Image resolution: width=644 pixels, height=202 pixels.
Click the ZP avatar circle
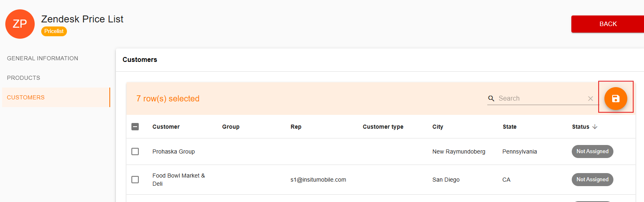tap(20, 24)
